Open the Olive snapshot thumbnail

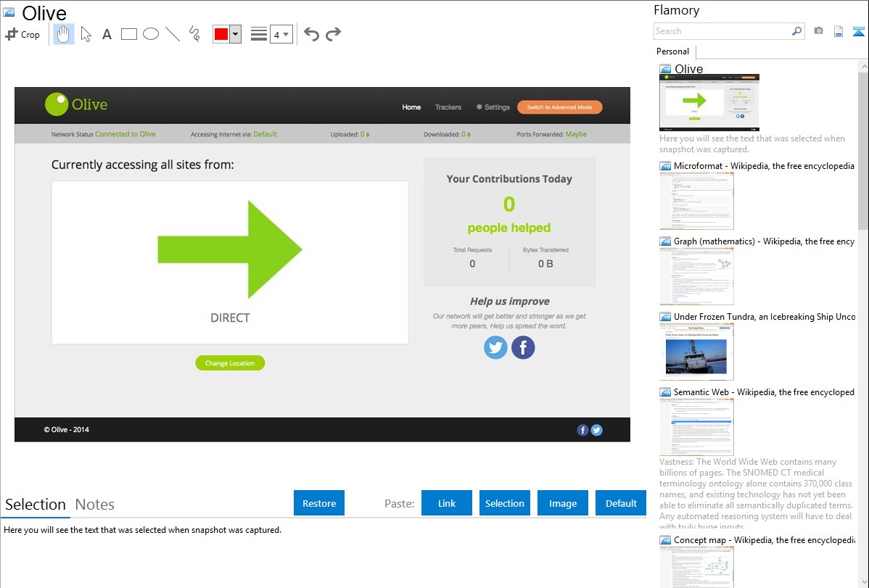pyautogui.click(x=709, y=102)
